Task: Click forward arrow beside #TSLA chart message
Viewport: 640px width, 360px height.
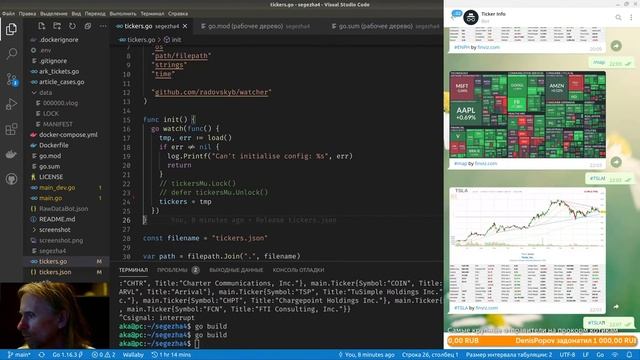Action: click(616, 307)
